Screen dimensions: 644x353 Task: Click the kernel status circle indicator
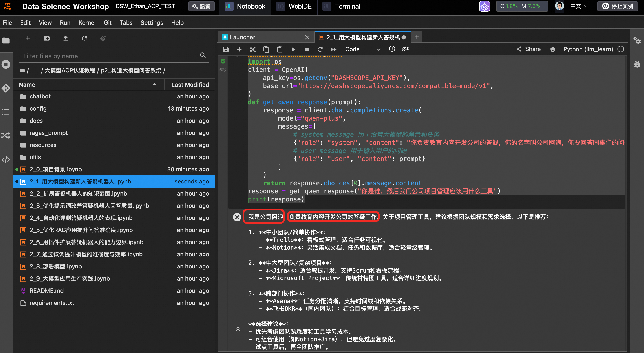pos(620,49)
